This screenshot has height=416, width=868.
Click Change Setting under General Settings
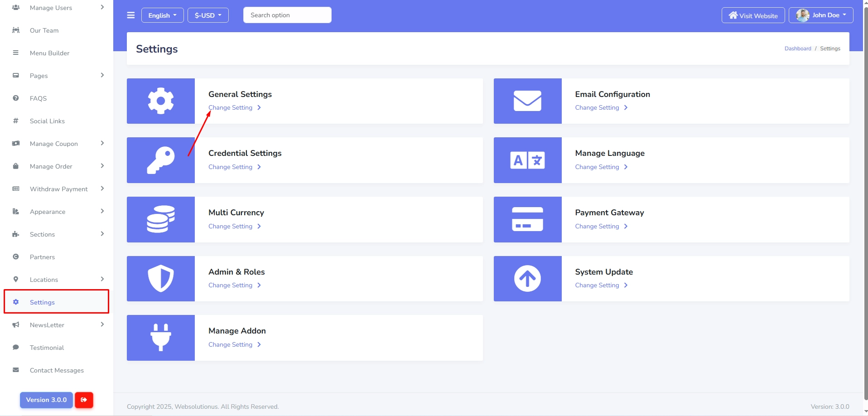[235, 107]
